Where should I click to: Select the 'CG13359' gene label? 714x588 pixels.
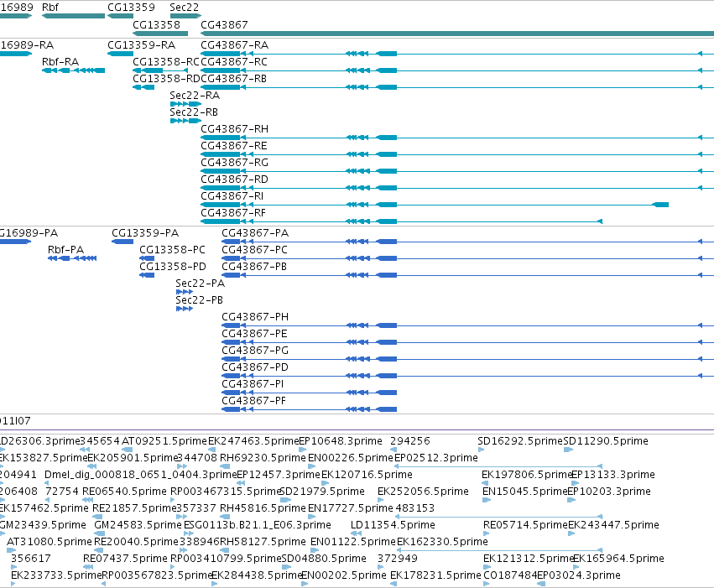(x=131, y=8)
